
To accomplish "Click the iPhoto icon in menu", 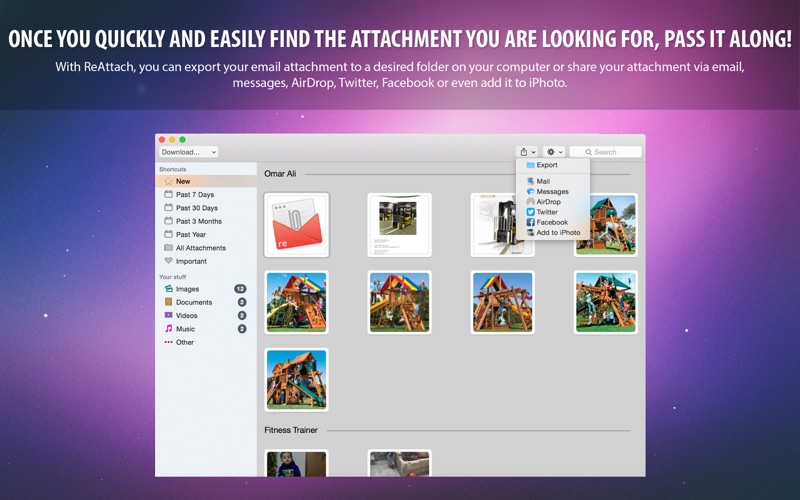I will point(531,232).
